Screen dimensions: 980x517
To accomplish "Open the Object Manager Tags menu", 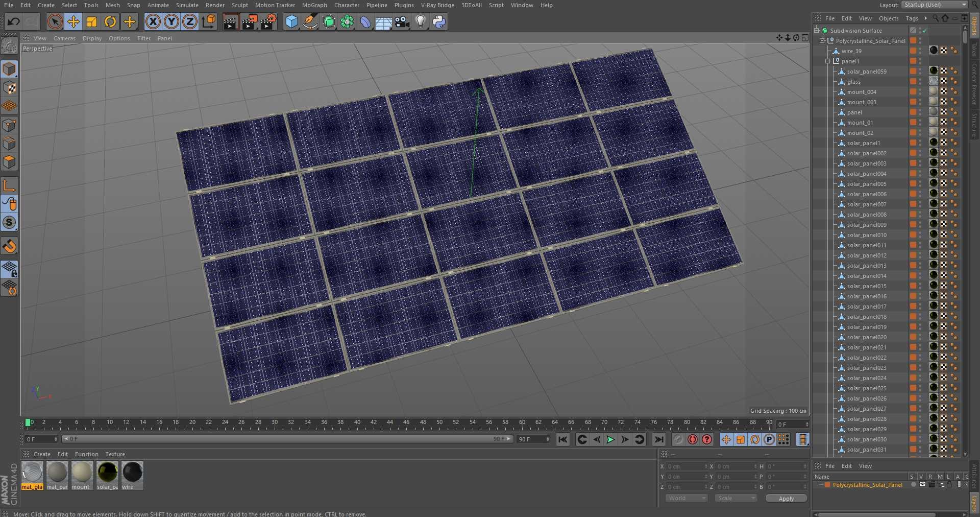I will (x=912, y=18).
